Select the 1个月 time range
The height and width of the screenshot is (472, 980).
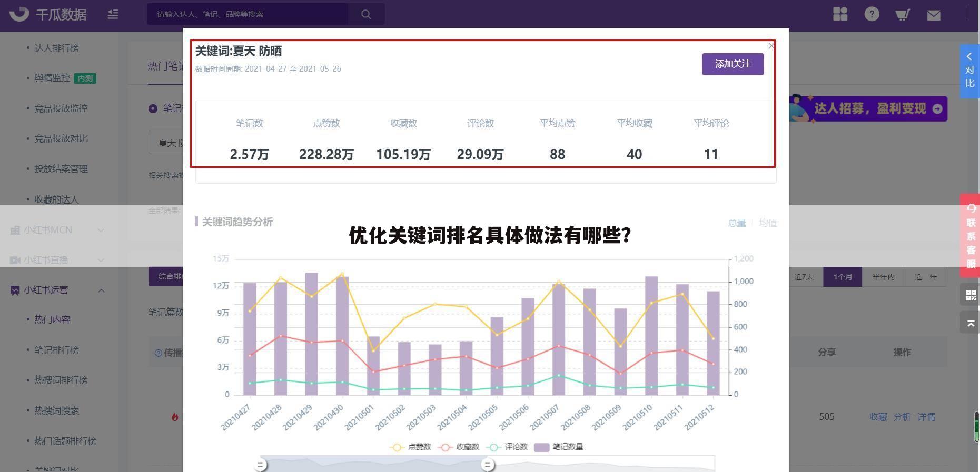(x=843, y=277)
